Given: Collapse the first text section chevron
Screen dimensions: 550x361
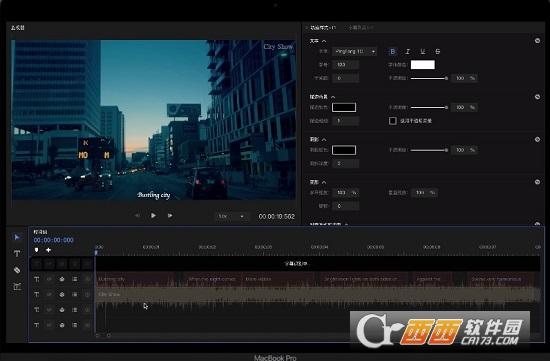Looking at the screenshot, I should (x=324, y=41).
